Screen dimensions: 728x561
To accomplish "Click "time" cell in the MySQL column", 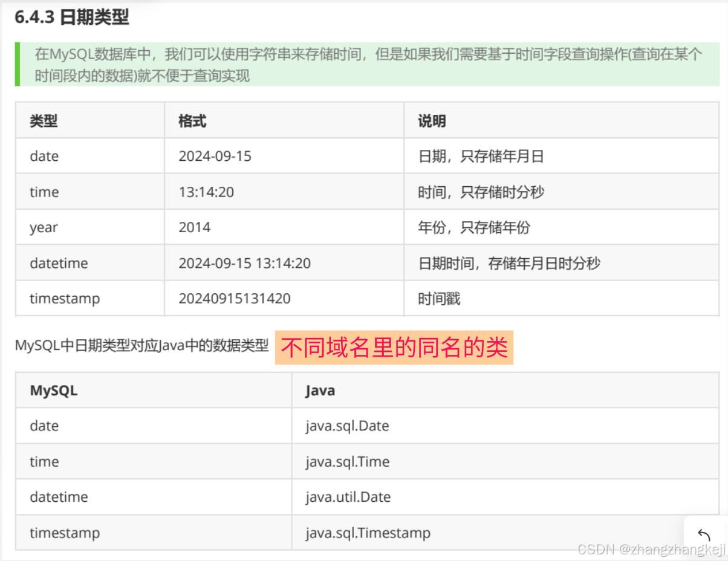I will click(x=154, y=461).
